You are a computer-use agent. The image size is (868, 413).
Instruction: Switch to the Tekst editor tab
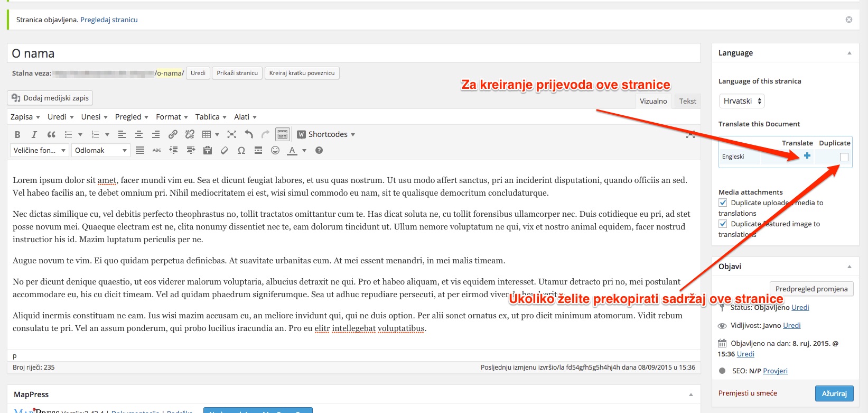[x=687, y=101]
